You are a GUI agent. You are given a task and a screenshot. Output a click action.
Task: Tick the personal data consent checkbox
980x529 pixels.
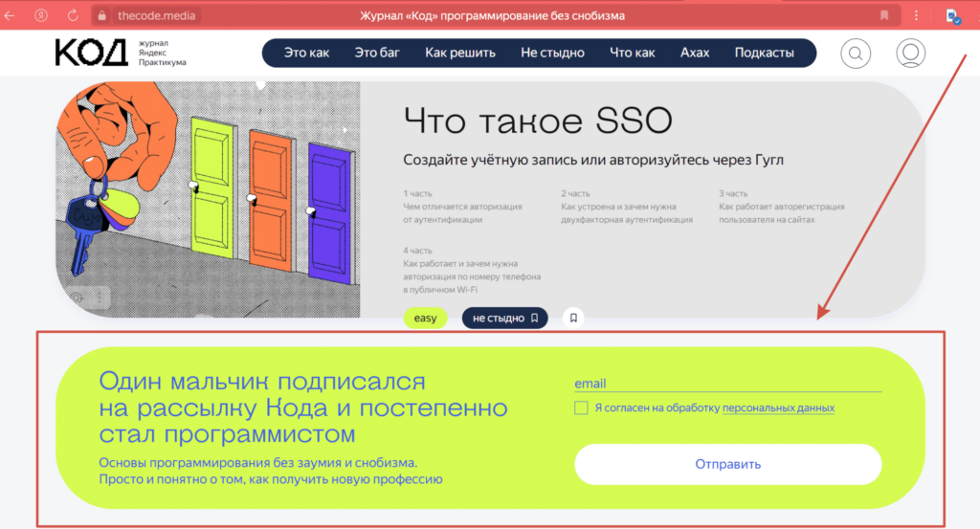[x=581, y=408]
